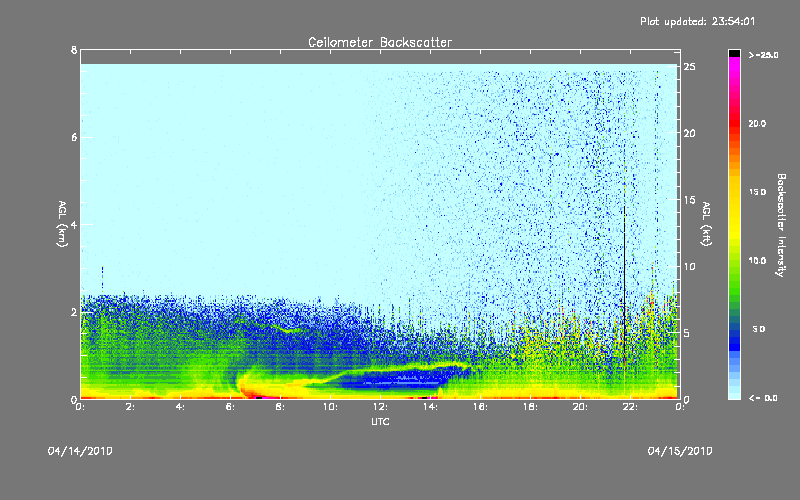Image resolution: width=800 pixels, height=500 pixels.
Task: Click the 4 km tick on left axis
Action: tap(74, 224)
